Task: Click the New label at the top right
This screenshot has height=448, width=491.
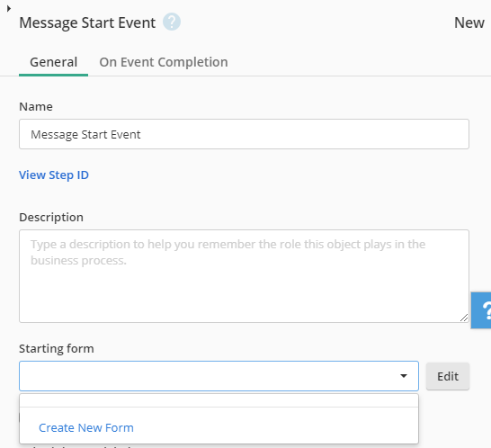Action: coord(469,22)
